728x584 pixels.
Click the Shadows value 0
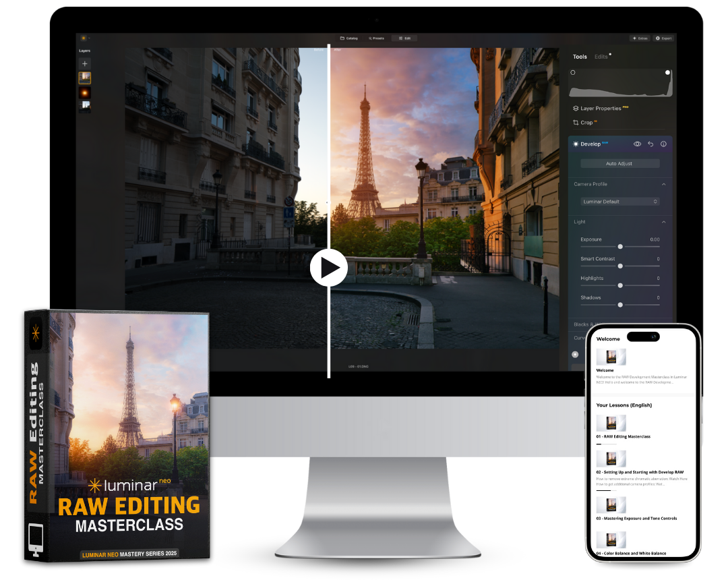[x=659, y=298]
